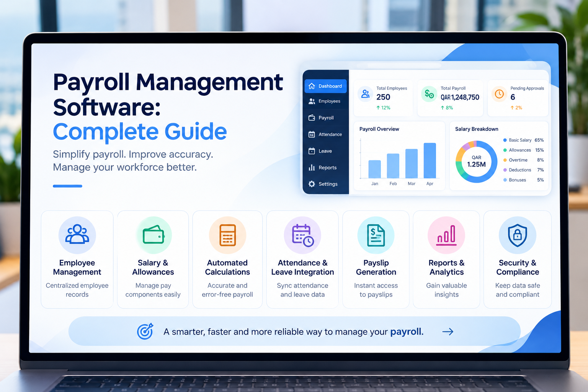588x392 pixels.
Task: Click the Attendance & Leave calendar-clock icon
Action: point(303,235)
